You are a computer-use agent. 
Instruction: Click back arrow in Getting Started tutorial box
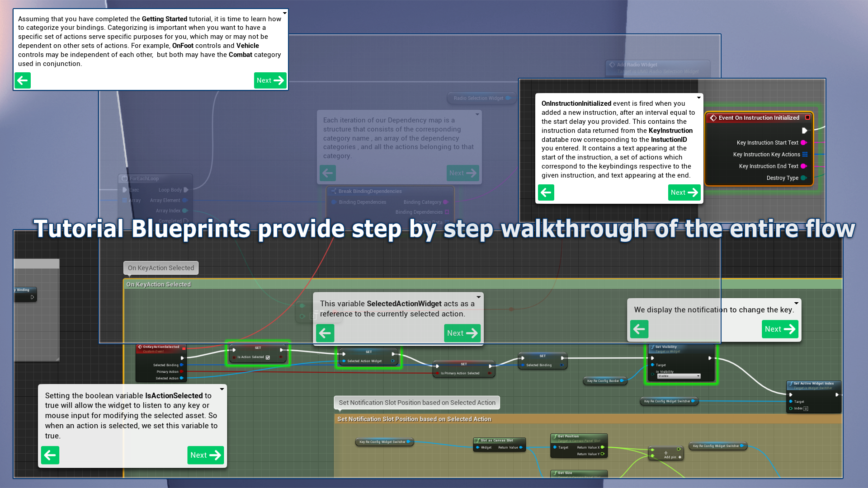tap(23, 80)
